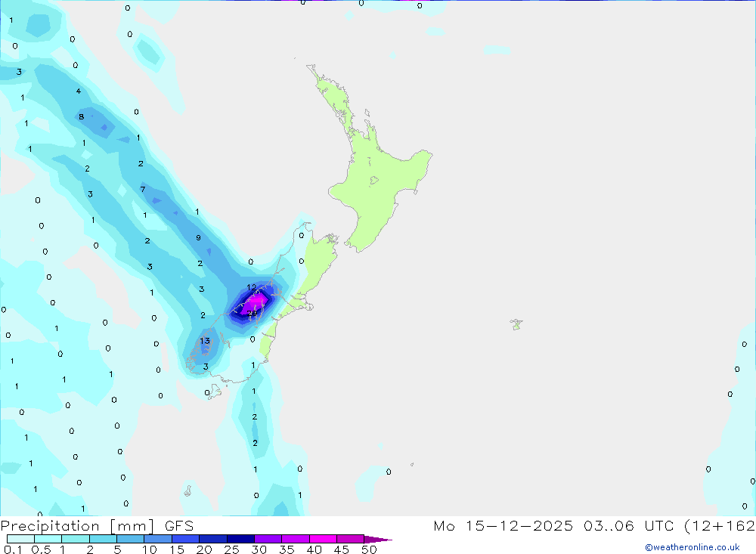
Task: Click the "Precipitation [mm]" title text
Action: coord(77,526)
